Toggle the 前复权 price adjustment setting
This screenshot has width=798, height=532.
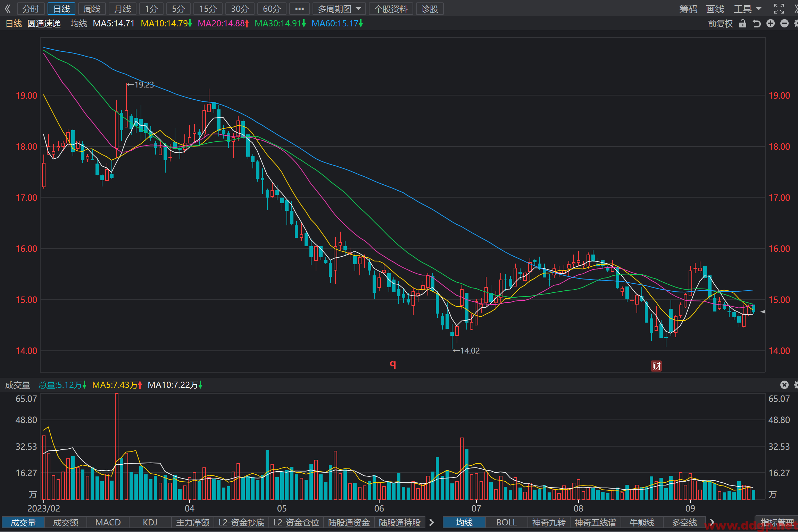tap(720, 24)
